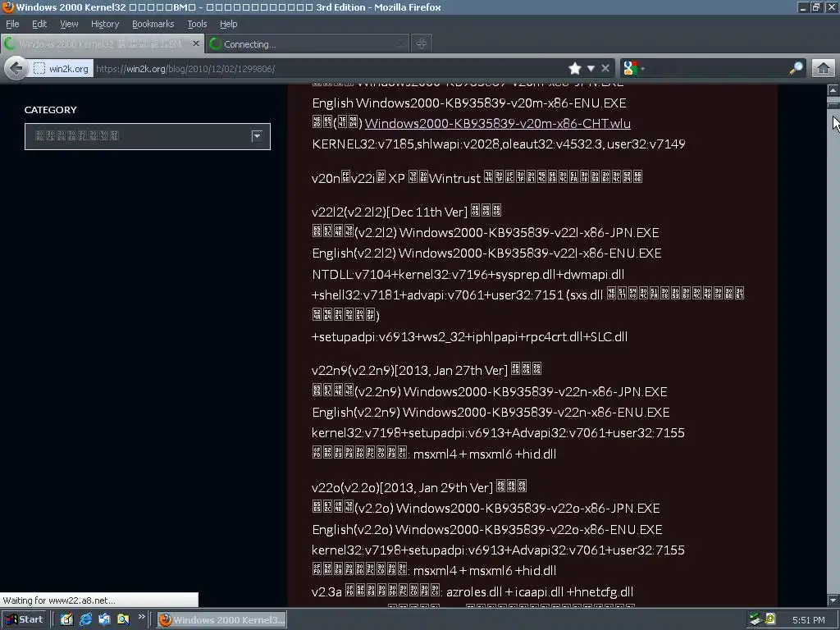
Task: Click the first quick launch icon beside Start
Action: (67, 619)
